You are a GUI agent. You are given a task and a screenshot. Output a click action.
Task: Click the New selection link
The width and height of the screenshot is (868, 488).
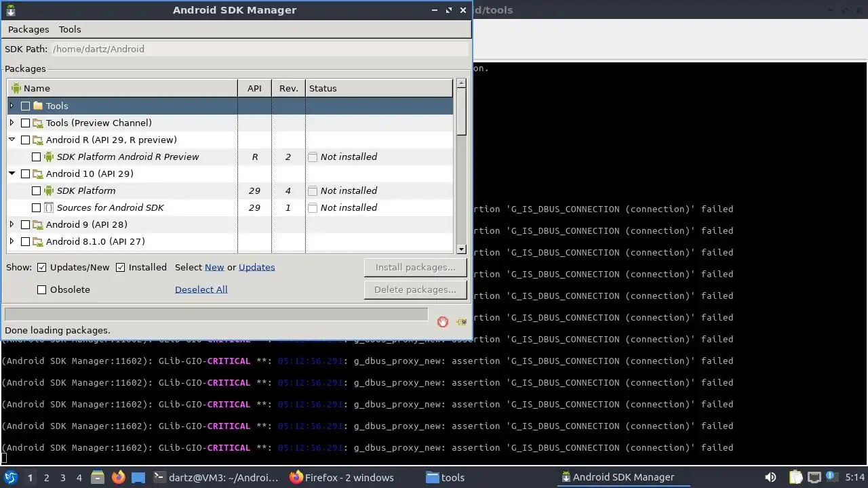pyautogui.click(x=214, y=268)
